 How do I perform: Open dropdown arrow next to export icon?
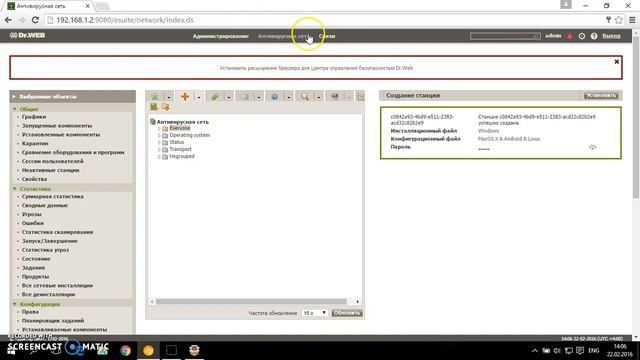point(259,97)
